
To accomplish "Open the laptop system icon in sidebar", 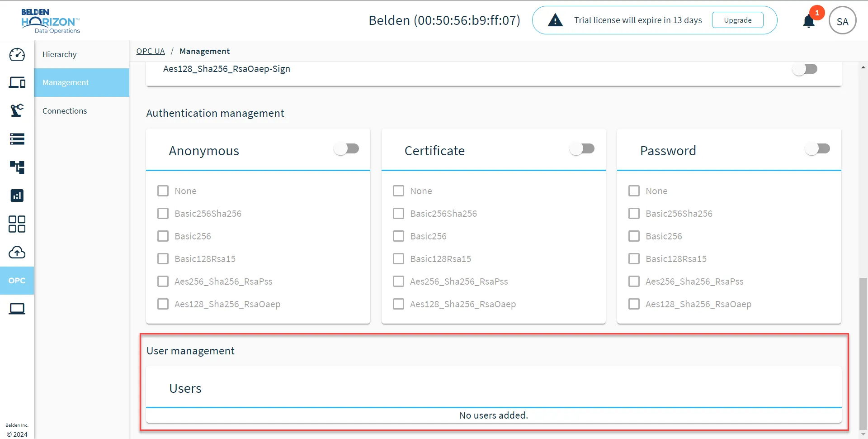I will click(x=17, y=309).
